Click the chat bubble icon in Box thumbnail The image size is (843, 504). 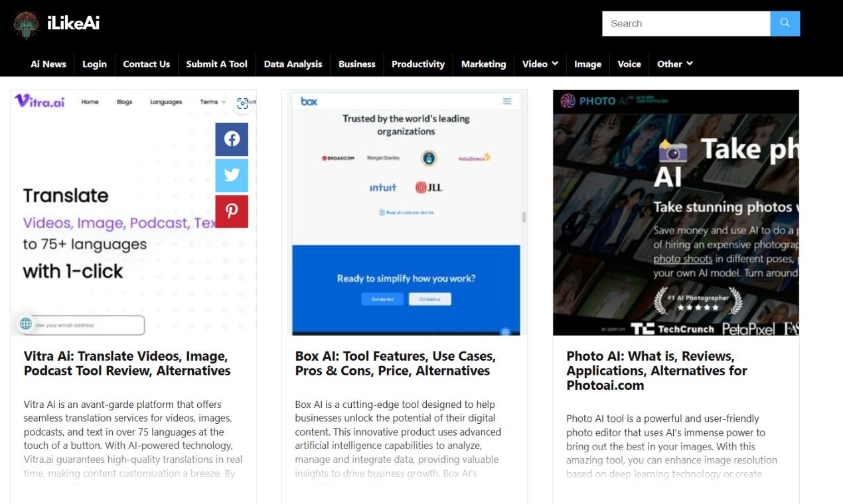[505, 331]
